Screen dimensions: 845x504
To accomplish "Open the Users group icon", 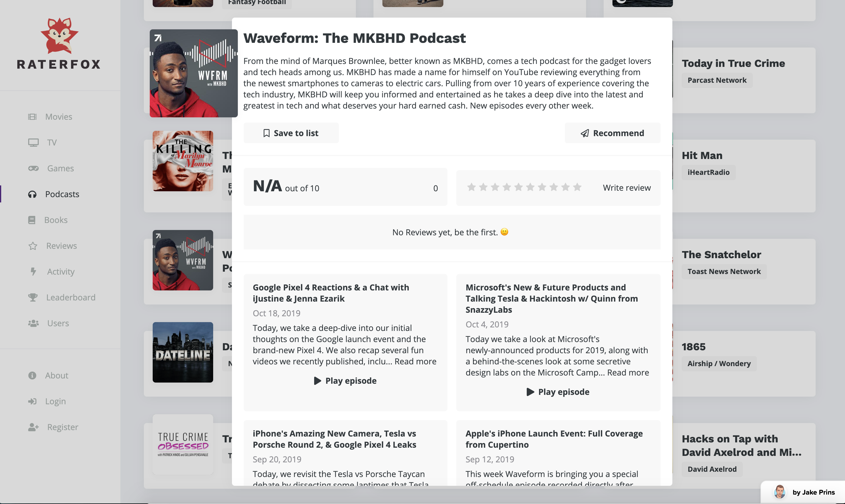I will [x=33, y=323].
